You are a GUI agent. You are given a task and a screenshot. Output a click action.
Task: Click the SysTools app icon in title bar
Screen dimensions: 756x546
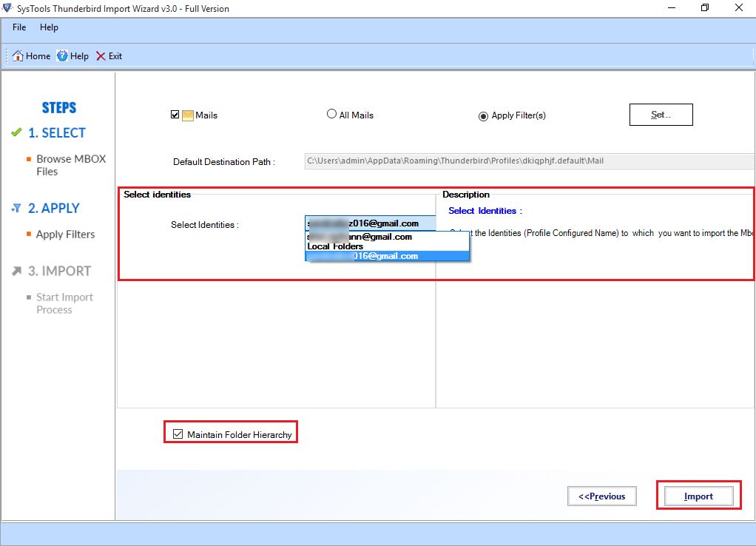pos(7,8)
